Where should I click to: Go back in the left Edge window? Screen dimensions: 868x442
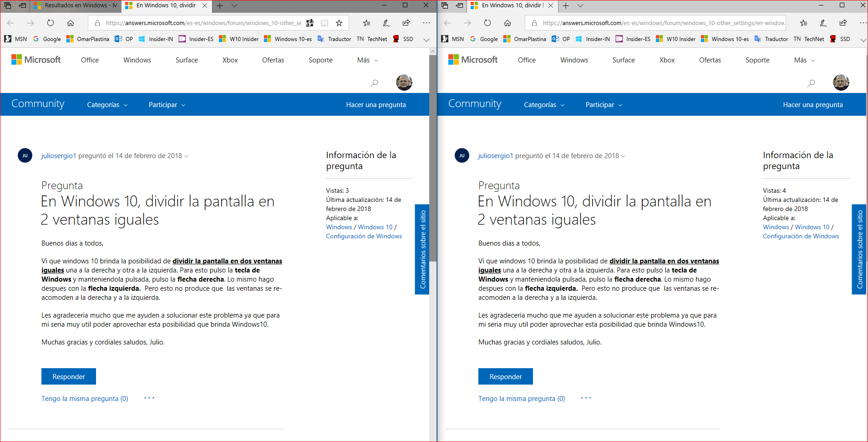[x=11, y=23]
